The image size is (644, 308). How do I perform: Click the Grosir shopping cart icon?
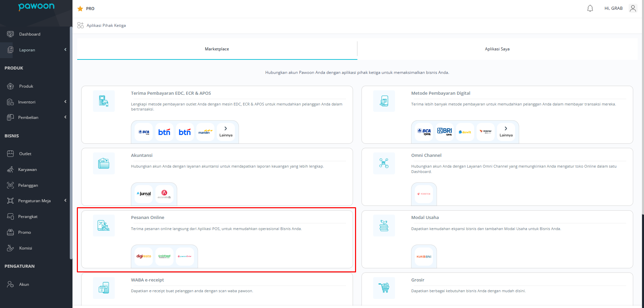[x=384, y=288]
